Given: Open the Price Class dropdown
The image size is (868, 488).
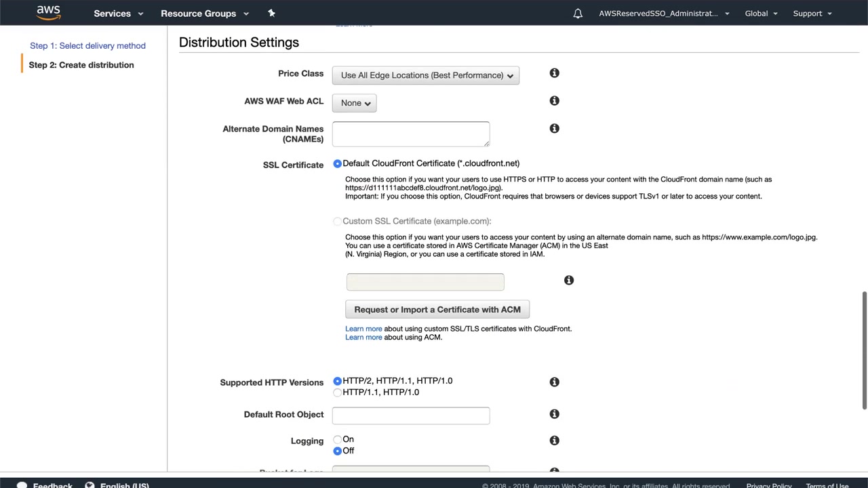Looking at the screenshot, I should click(426, 75).
